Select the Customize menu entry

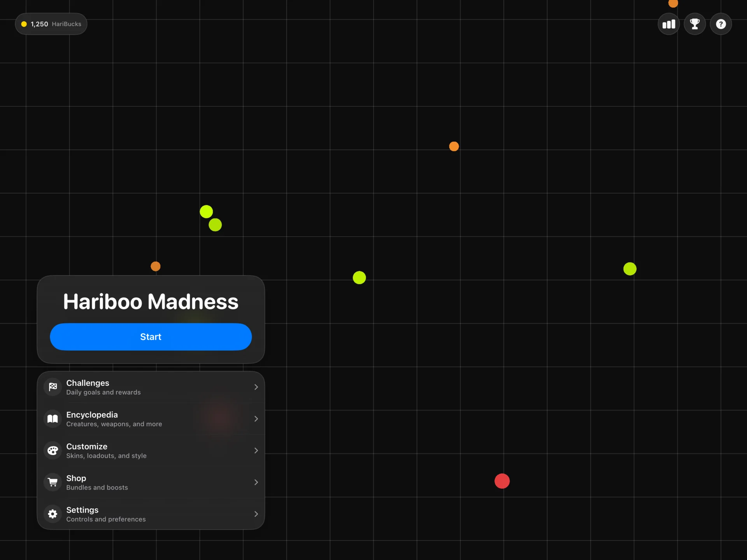tap(151, 450)
